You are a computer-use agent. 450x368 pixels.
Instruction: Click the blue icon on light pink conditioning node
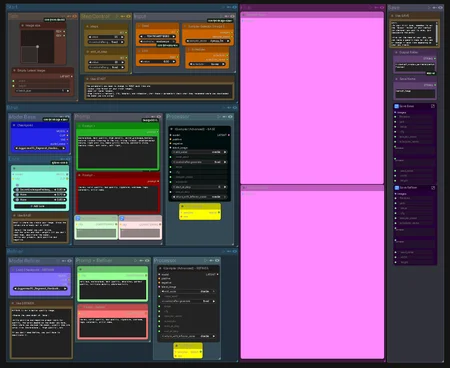(x=122, y=218)
